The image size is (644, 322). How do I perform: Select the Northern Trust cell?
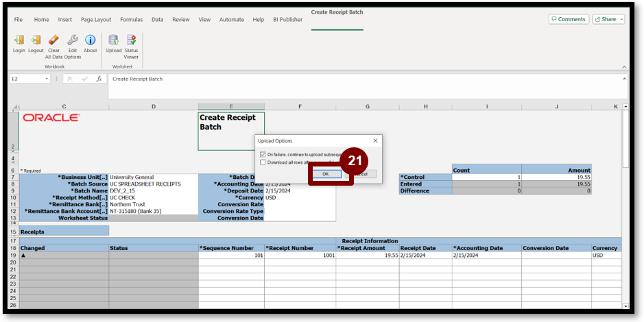(x=154, y=204)
